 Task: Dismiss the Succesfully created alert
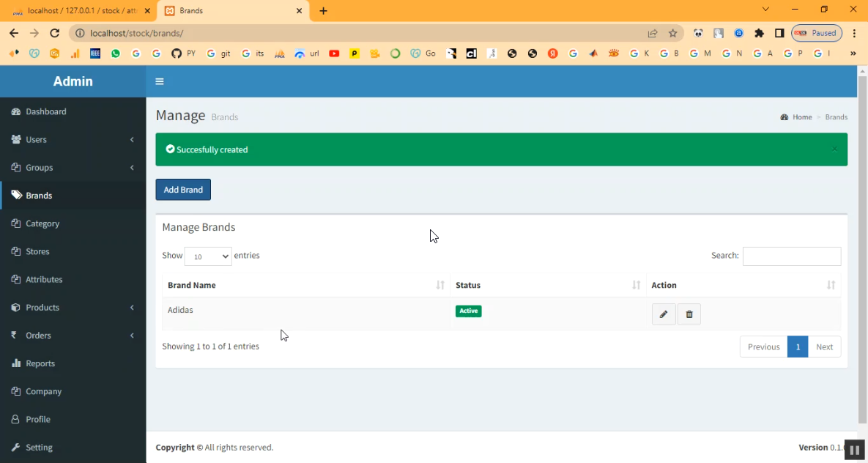click(x=834, y=149)
